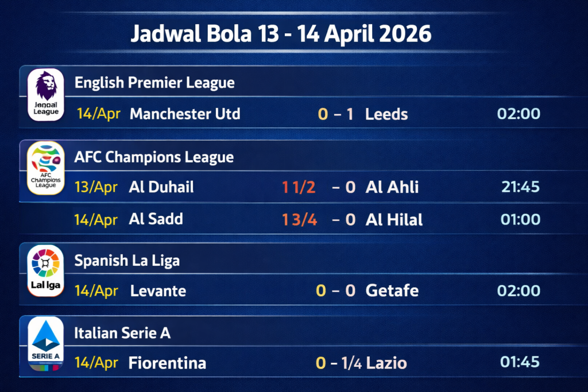
Task: Click the AFC Champions League logo
Action: [x=47, y=168]
